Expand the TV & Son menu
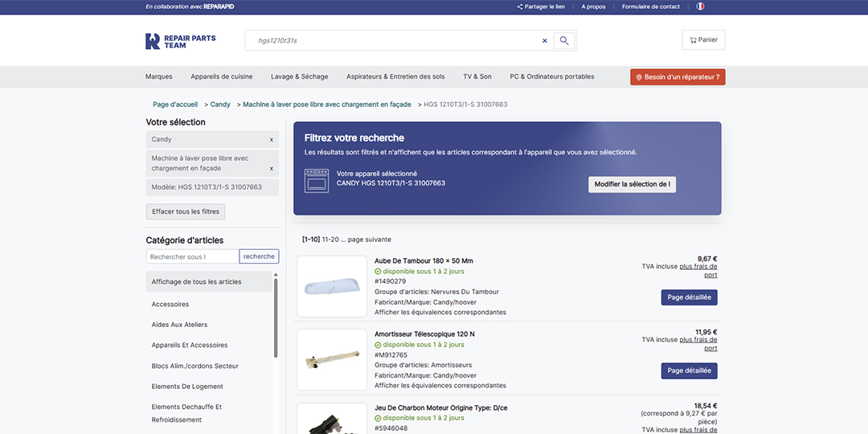 (x=477, y=77)
